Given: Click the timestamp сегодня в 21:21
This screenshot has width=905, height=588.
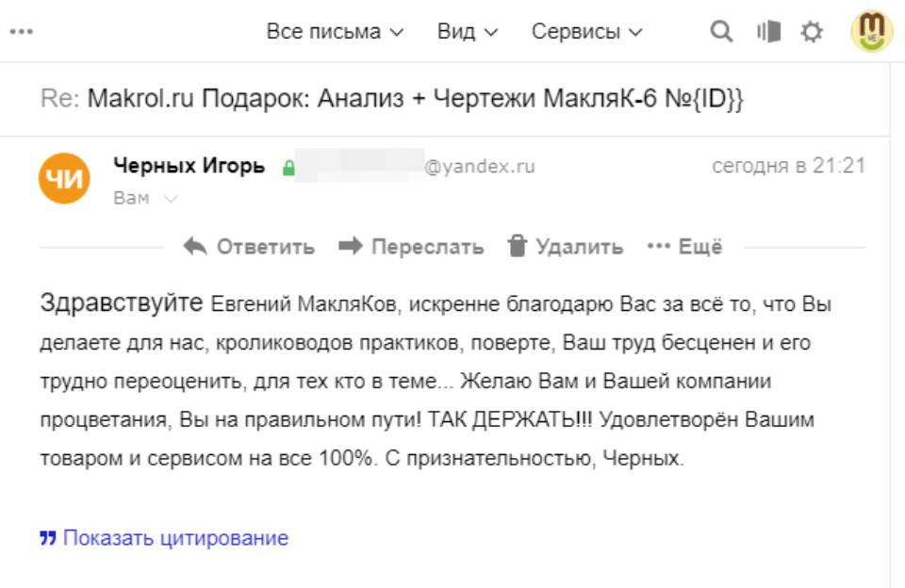Looking at the screenshot, I should (x=788, y=167).
